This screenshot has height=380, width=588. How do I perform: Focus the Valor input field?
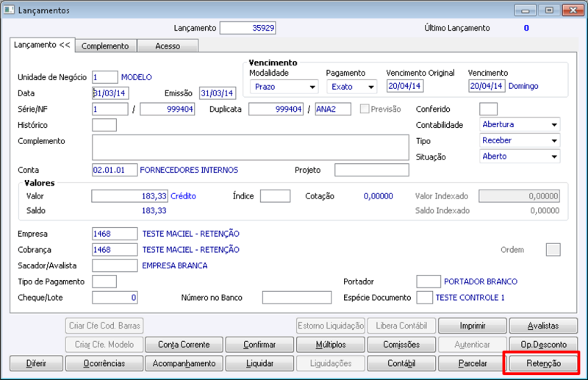click(x=129, y=196)
